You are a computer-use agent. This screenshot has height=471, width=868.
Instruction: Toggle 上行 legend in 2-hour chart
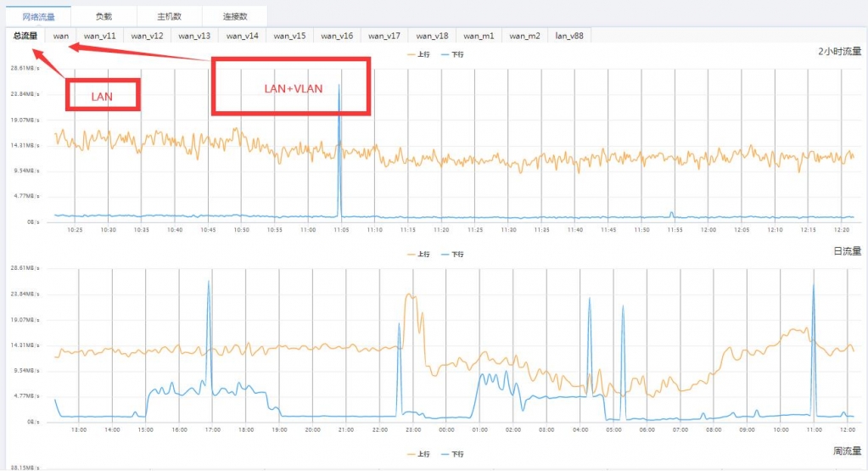click(x=420, y=53)
